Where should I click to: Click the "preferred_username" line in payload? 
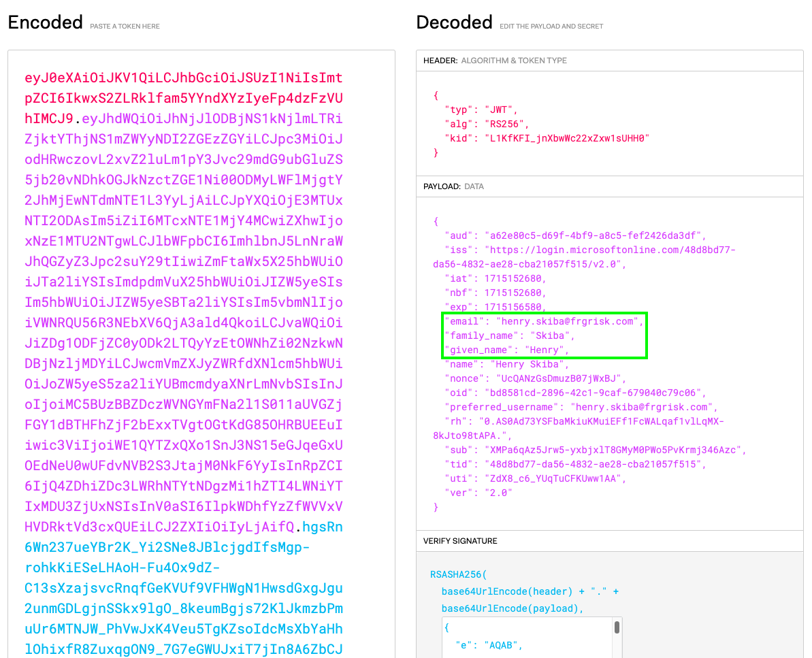[579, 407]
